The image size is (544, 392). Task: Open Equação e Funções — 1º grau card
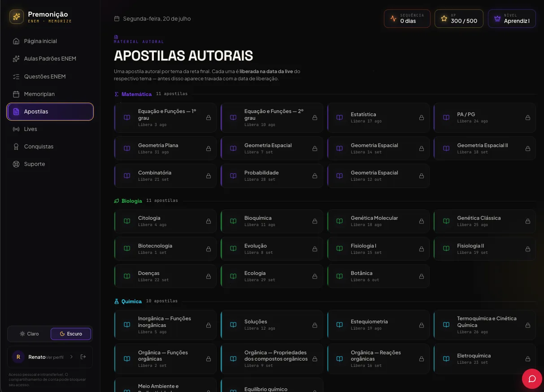pos(165,118)
